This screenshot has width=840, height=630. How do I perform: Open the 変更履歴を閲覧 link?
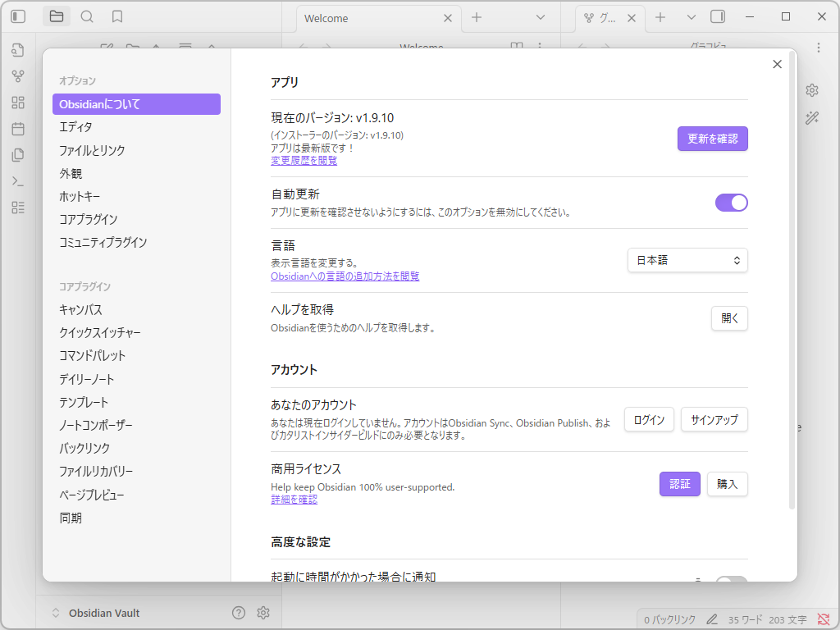[304, 161]
